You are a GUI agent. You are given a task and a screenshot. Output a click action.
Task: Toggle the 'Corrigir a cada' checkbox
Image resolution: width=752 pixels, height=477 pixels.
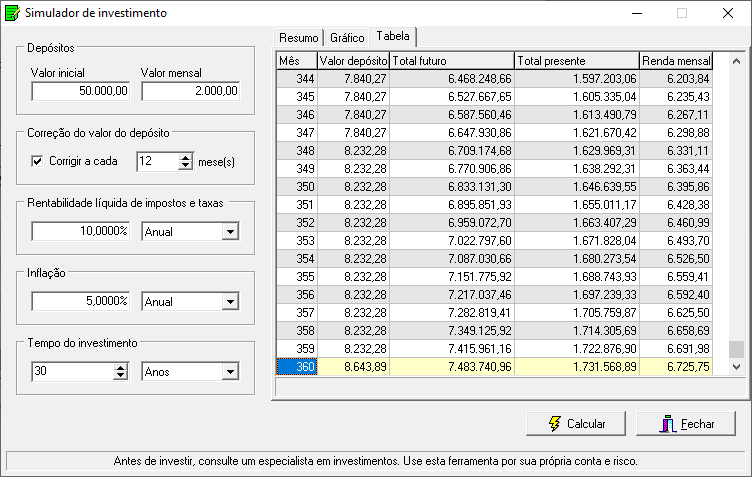pos(37,161)
